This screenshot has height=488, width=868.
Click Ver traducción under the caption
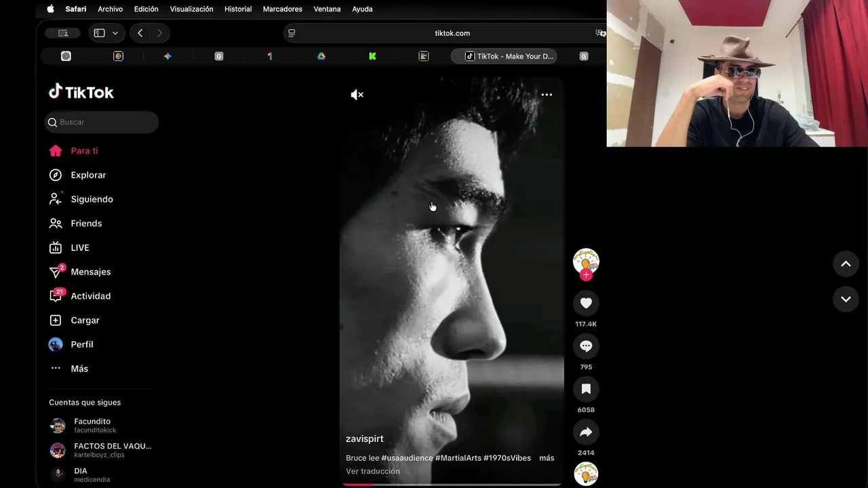(373, 471)
